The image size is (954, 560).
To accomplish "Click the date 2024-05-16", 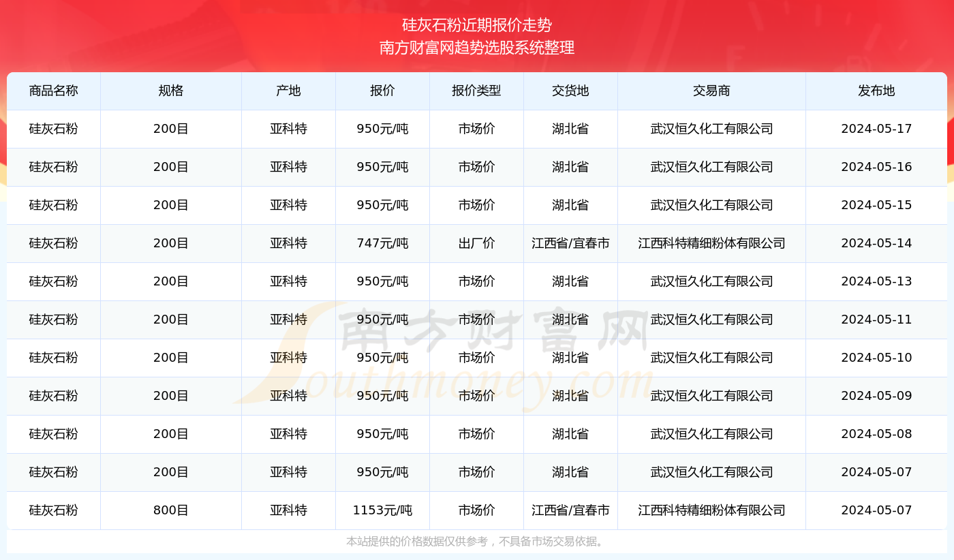I will 876,167.
